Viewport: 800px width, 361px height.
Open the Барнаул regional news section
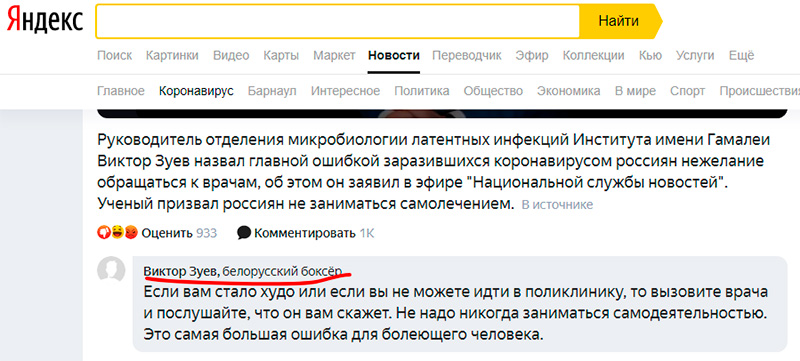[272, 91]
